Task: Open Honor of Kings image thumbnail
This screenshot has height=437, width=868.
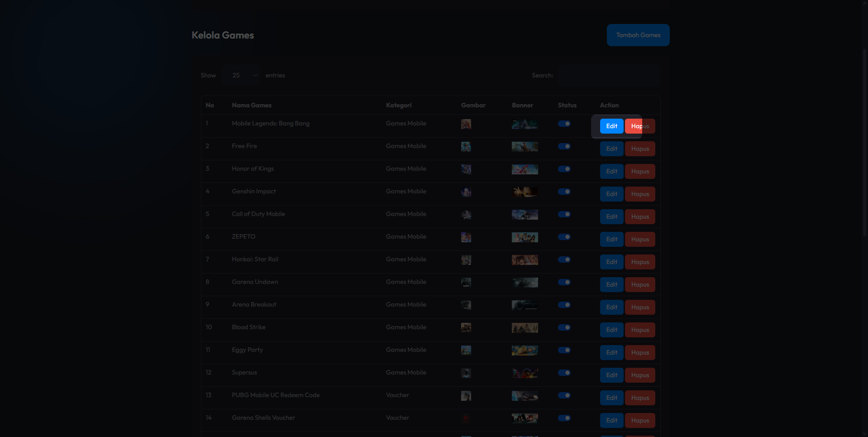Action: click(466, 169)
